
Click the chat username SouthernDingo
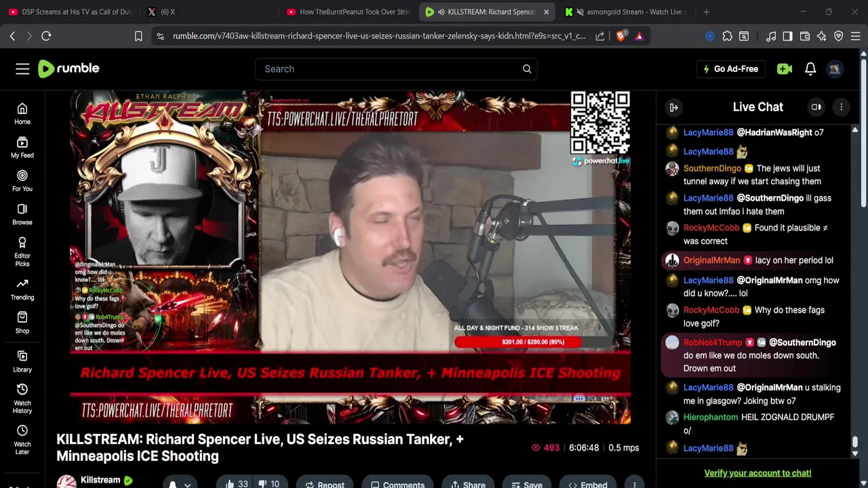pyautogui.click(x=712, y=168)
